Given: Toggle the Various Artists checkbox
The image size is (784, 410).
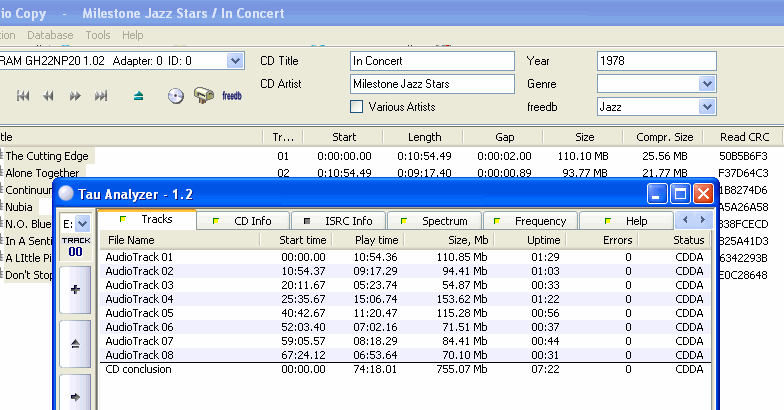Looking at the screenshot, I should coord(356,106).
